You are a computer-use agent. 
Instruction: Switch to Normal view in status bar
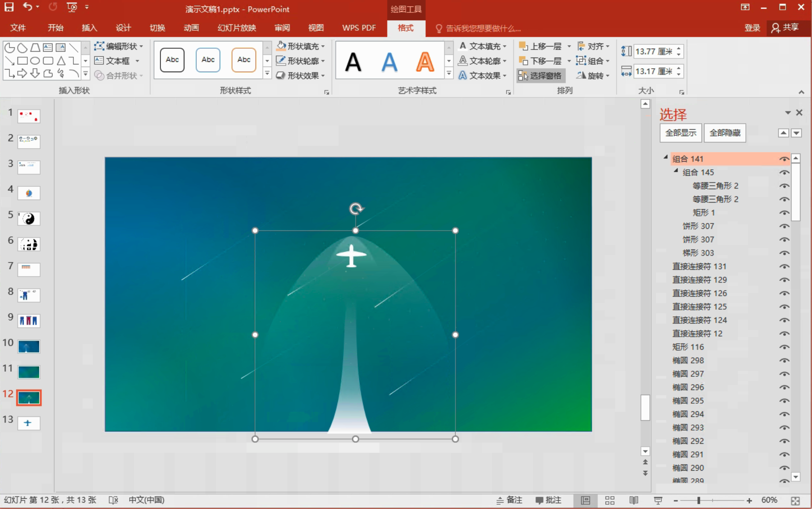[x=586, y=500]
